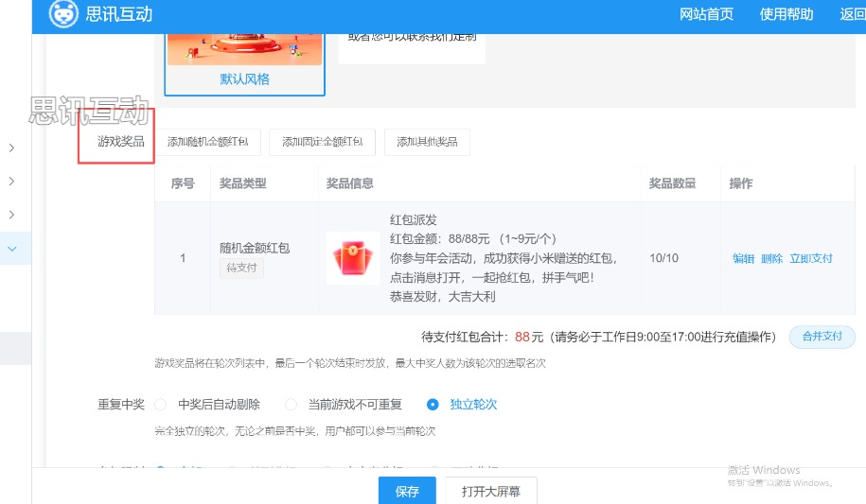Click 删除 link for the red packet prize

(771, 258)
